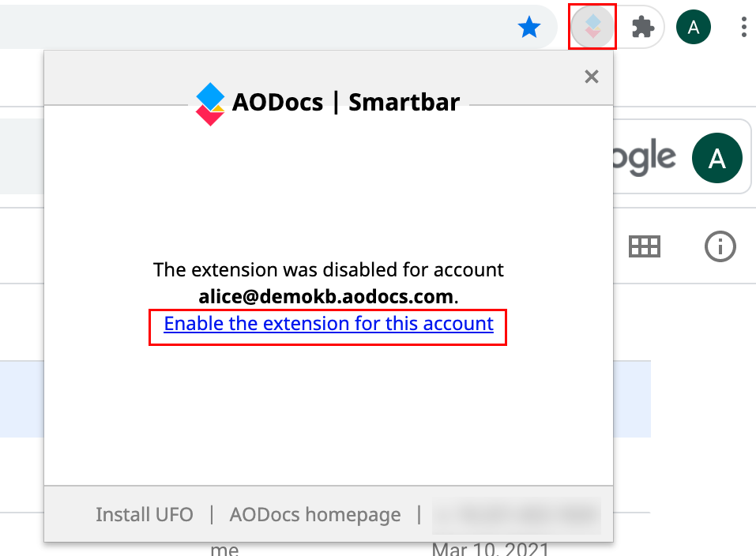Open the AODocs Smartbar extension icon
Image resolution: width=756 pixels, height=556 pixels.
tap(592, 27)
